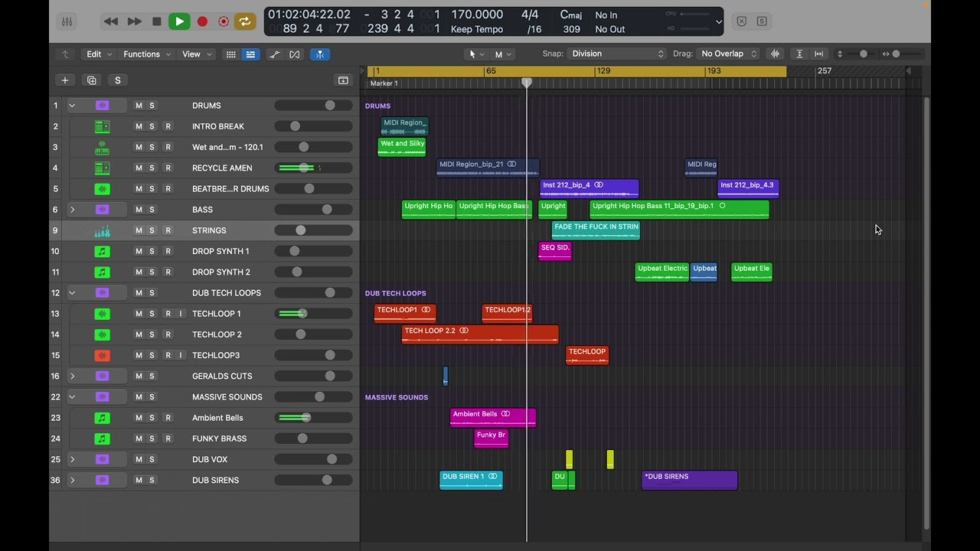Image resolution: width=980 pixels, height=551 pixels.
Task: Click the TECHLOOP3 red track icon
Action: [102, 355]
